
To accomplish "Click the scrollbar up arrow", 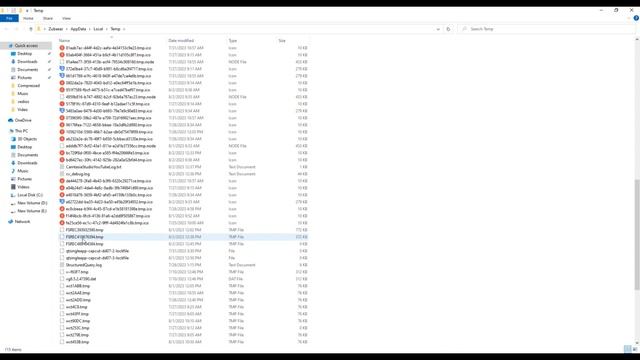I will pyautogui.click(x=637, y=40).
